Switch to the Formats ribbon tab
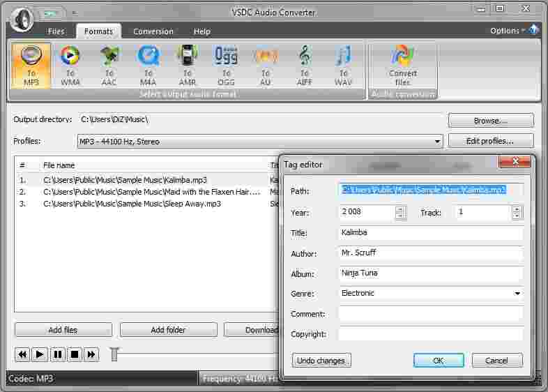Screen dimensions: 548x392 pos(98,31)
